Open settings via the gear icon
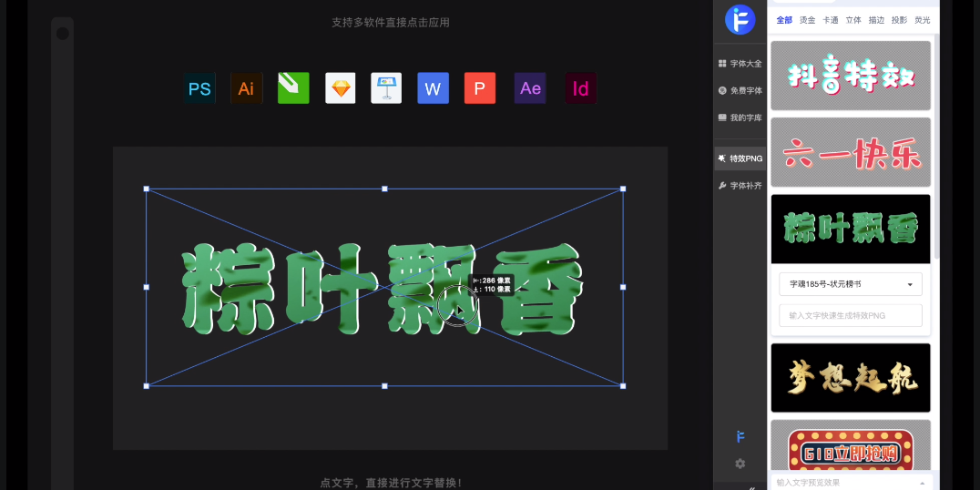This screenshot has width=980, height=490. point(740,464)
